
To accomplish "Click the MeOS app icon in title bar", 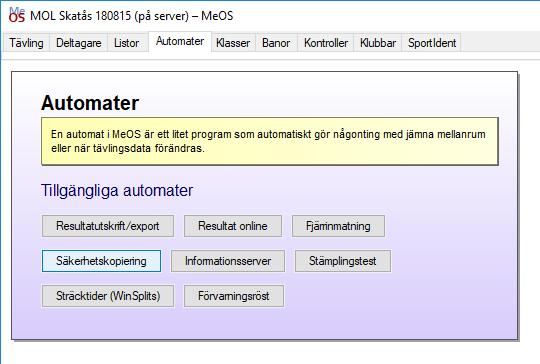I will point(17,16).
